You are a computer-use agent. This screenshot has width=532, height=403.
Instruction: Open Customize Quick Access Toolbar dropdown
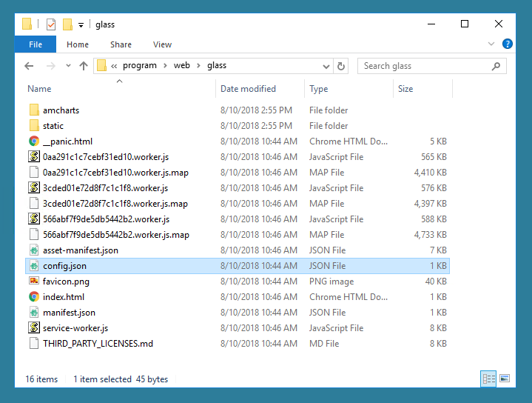(x=81, y=24)
